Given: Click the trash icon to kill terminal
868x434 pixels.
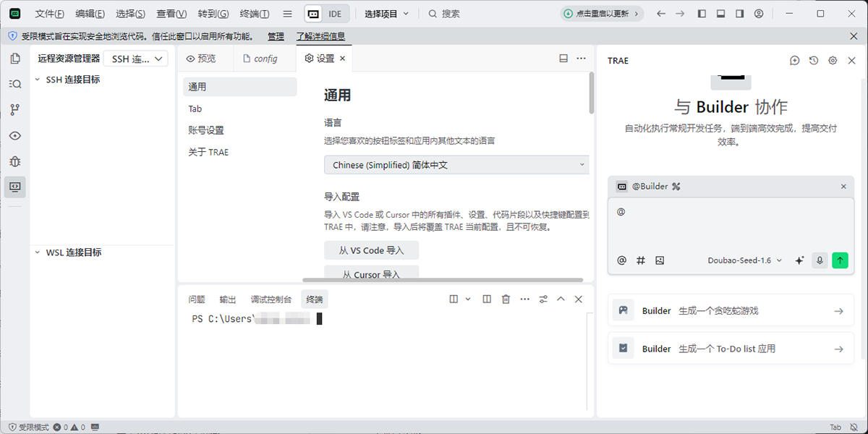Looking at the screenshot, I should 506,299.
